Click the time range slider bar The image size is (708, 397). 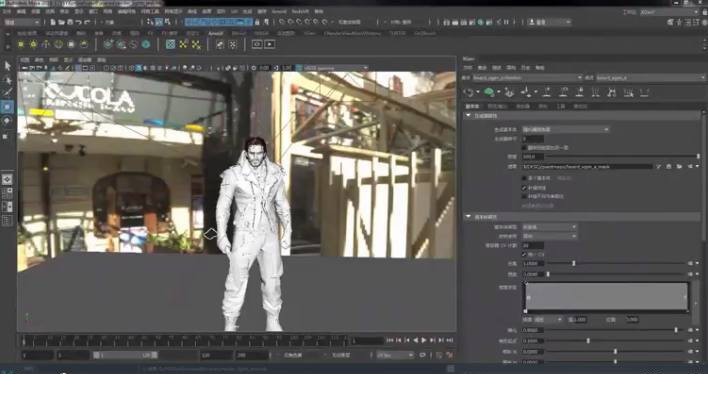pos(126,355)
